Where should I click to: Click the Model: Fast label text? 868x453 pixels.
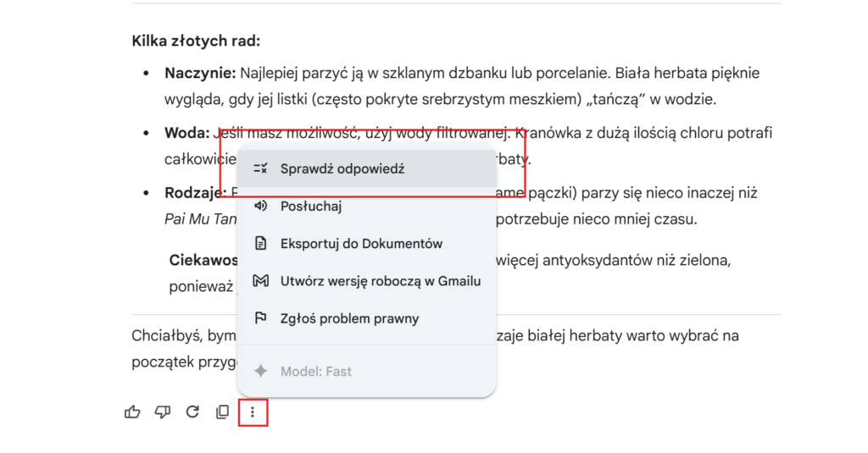pyautogui.click(x=316, y=371)
